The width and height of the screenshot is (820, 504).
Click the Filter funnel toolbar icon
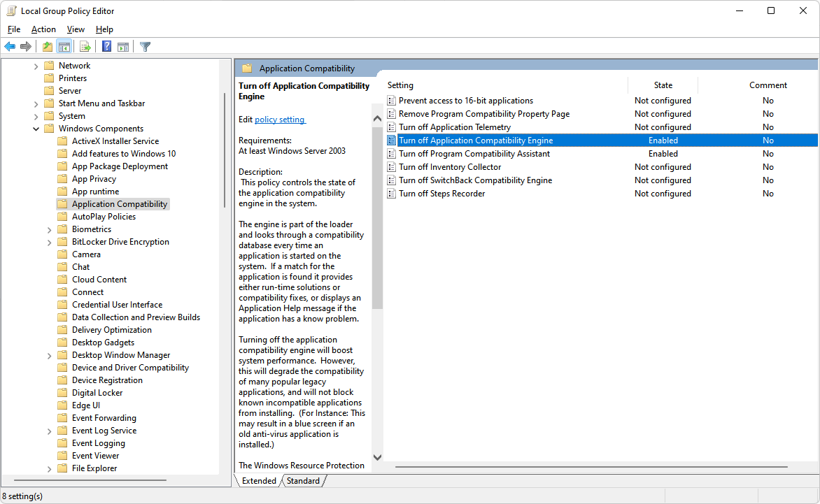tap(146, 46)
